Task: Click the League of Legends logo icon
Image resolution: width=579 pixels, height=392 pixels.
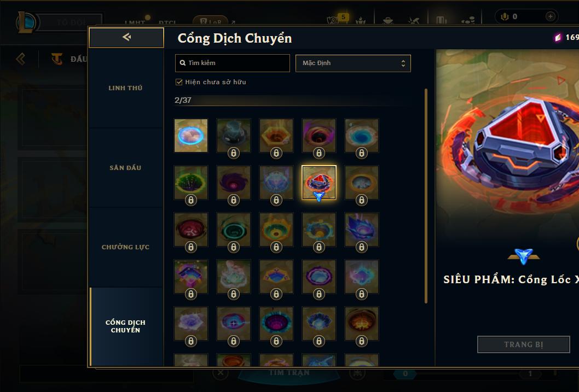Action: coord(26,22)
